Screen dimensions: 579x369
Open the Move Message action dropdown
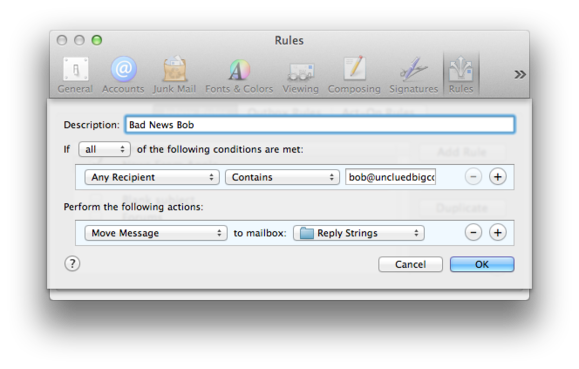(155, 233)
